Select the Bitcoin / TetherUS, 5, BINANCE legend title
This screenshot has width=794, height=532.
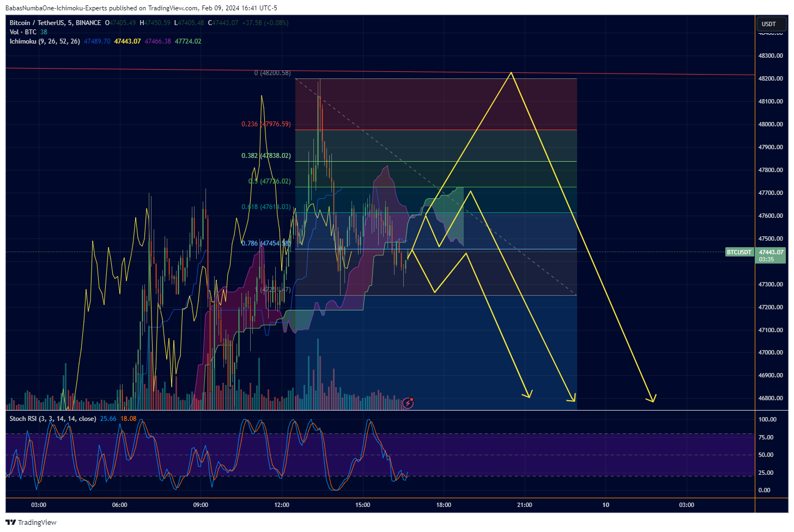coord(55,23)
